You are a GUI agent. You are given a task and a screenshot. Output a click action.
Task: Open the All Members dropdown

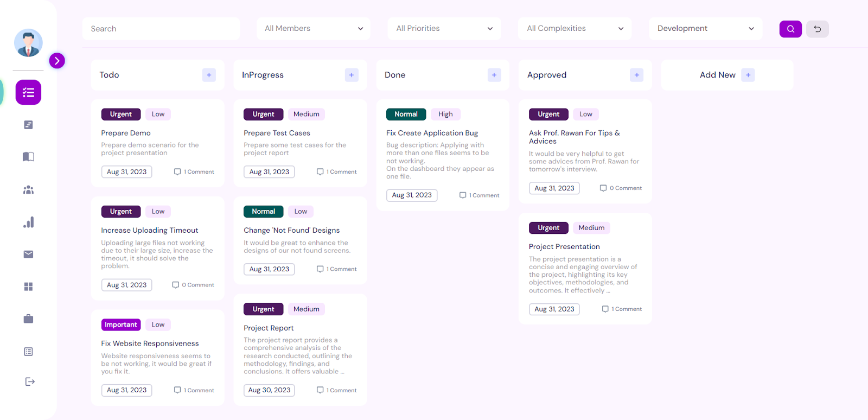313,28
